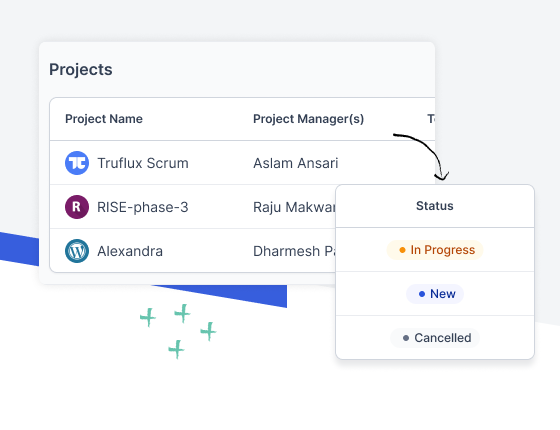Click the Alexandra WordPress logo icon
The image size is (560, 430).
tap(77, 251)
